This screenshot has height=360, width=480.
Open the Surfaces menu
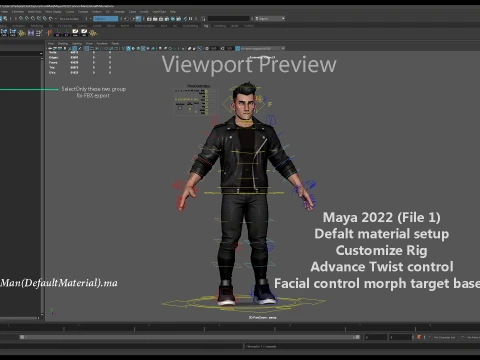[x=83, y=12]
